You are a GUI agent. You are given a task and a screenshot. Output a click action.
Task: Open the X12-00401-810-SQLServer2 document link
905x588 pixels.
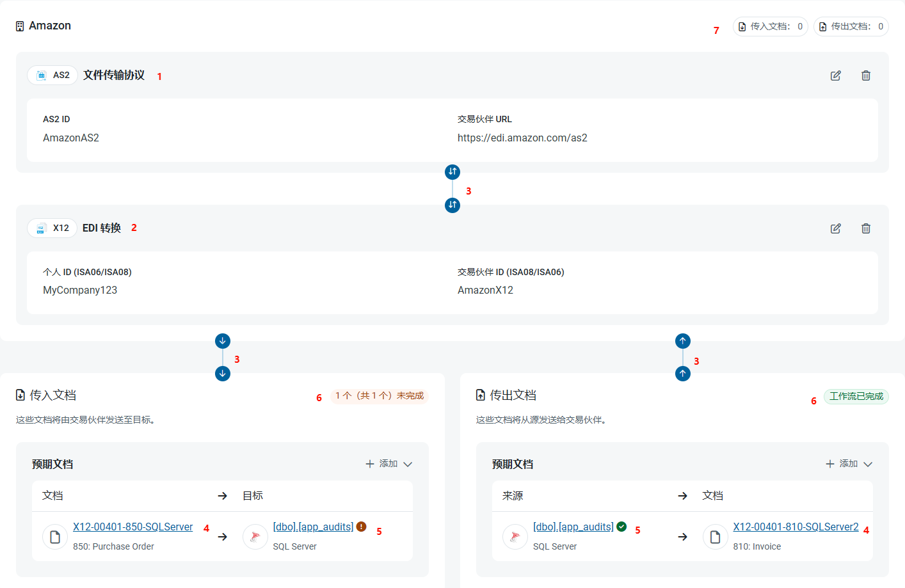point(796,527)
